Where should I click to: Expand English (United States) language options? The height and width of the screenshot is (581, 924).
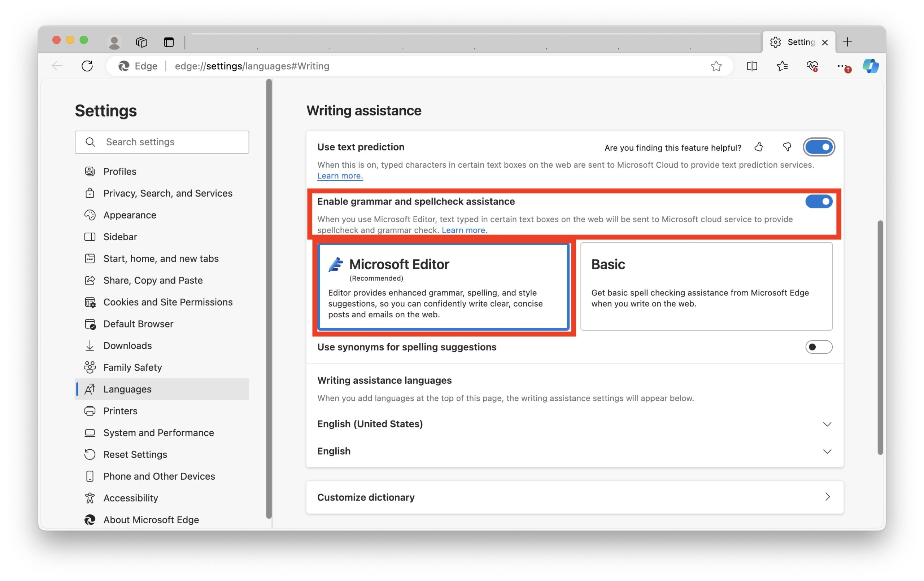click(827, 424)
